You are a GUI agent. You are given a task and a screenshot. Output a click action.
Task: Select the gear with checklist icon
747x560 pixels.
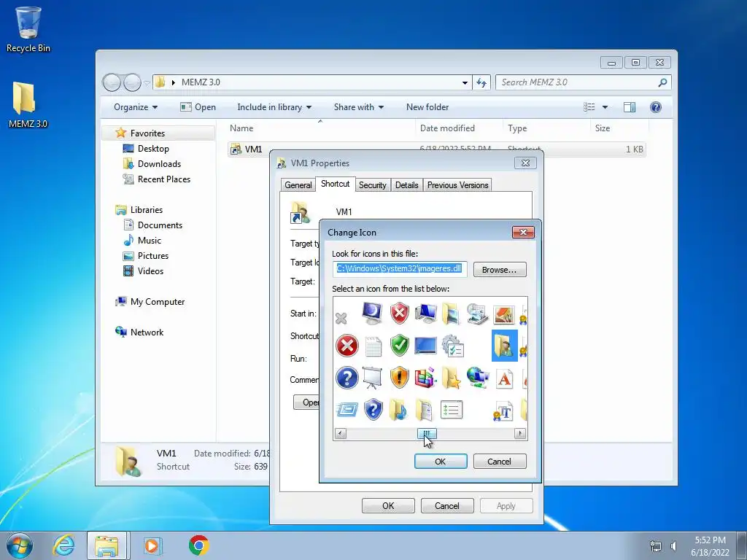pos(452,346)
